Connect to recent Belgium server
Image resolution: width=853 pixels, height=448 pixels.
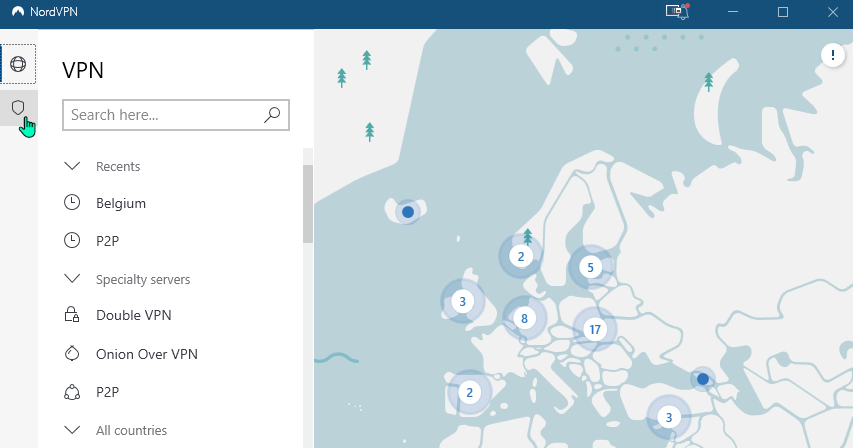[x=121, y=203]
